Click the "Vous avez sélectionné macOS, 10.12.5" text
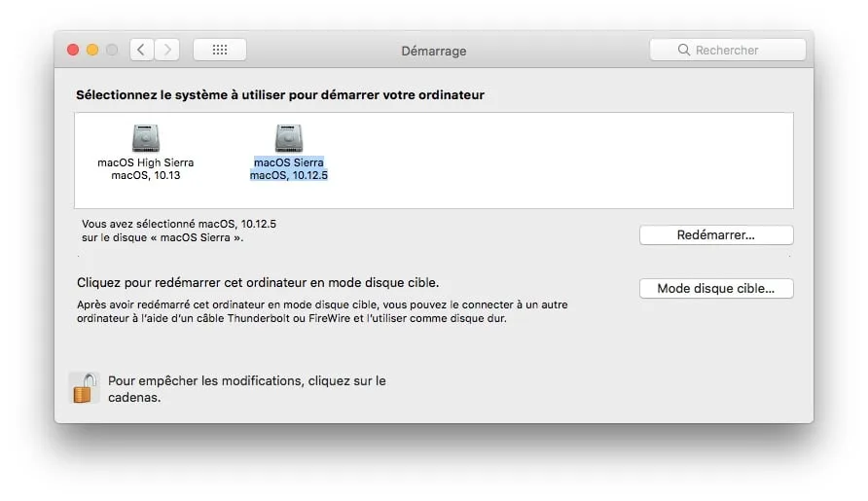The height and width of the screenshot is (501, 868). click(x=179, y=224)
